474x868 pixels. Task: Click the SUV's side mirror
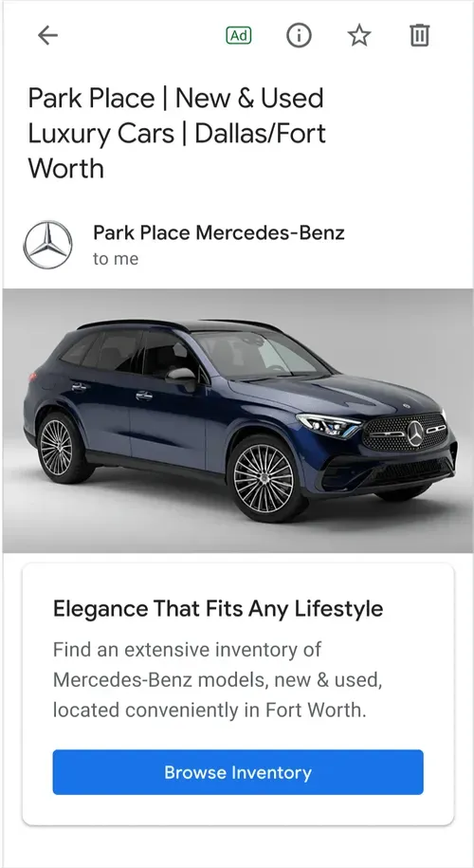point(181,379)
